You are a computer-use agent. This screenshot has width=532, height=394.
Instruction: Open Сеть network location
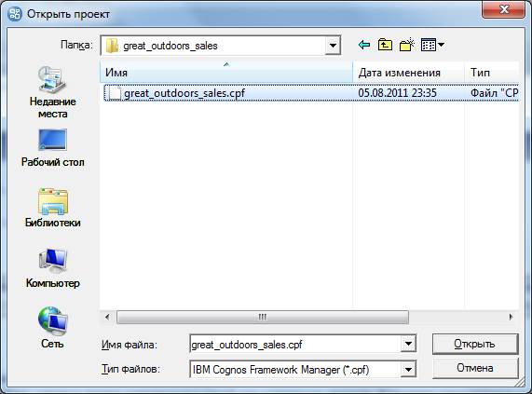click(x=52, y=328)
